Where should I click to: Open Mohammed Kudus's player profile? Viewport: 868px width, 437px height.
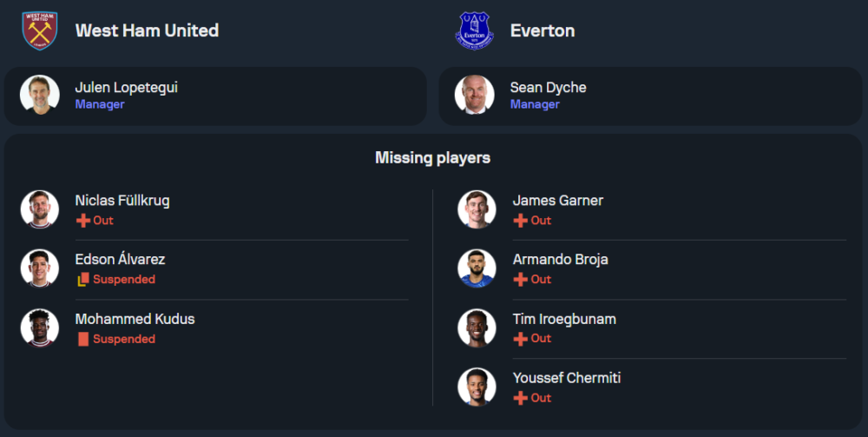(x=135, y=319)
